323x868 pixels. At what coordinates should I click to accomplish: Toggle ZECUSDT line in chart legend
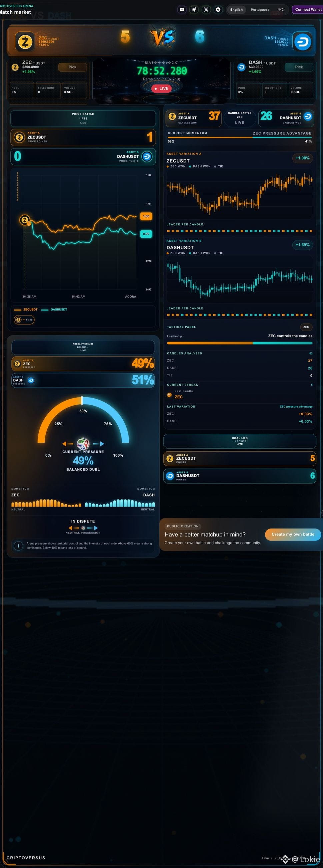(26, 309)
